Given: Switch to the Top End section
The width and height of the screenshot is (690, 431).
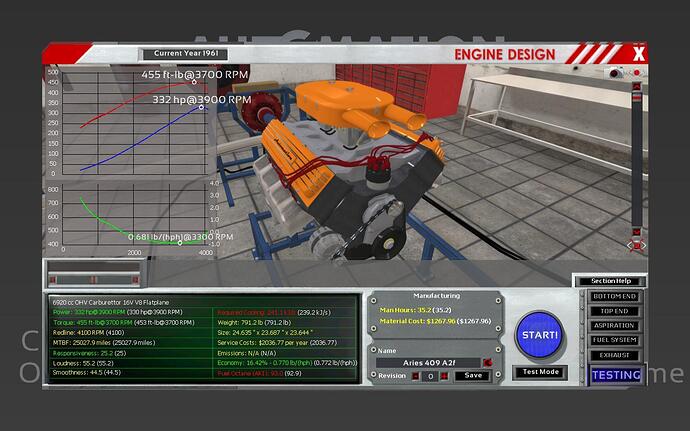Looking at the screenshot, I should (613, 312).
